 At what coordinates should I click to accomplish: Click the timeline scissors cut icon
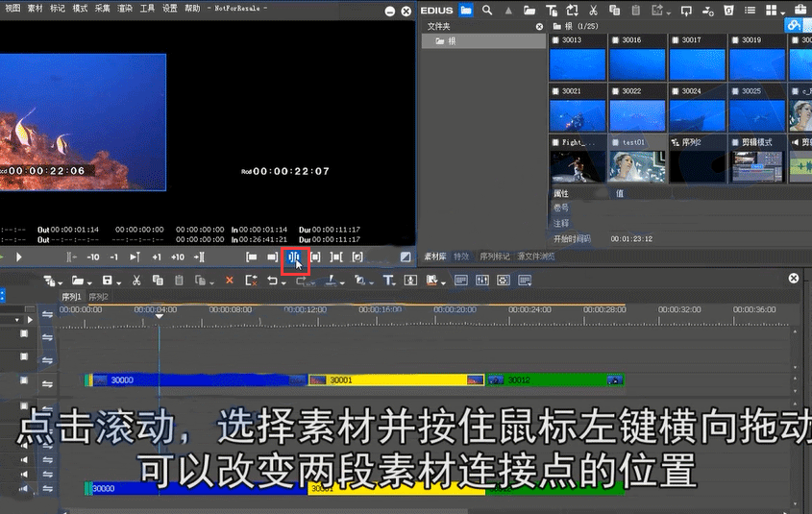(136, 281)
